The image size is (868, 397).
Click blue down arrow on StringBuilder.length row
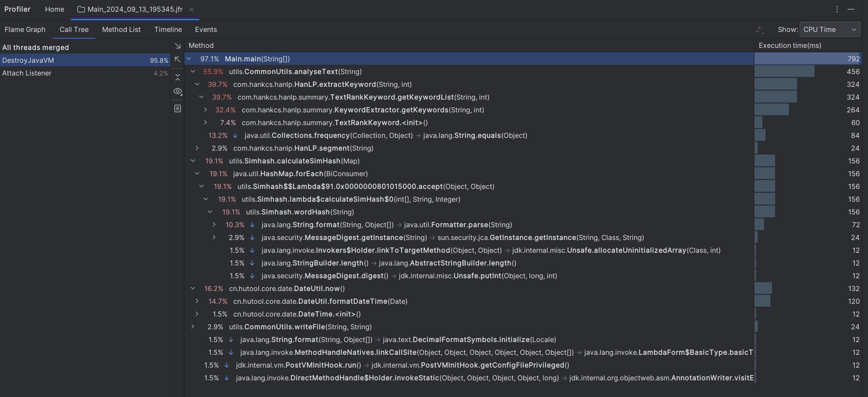(252, 263)
